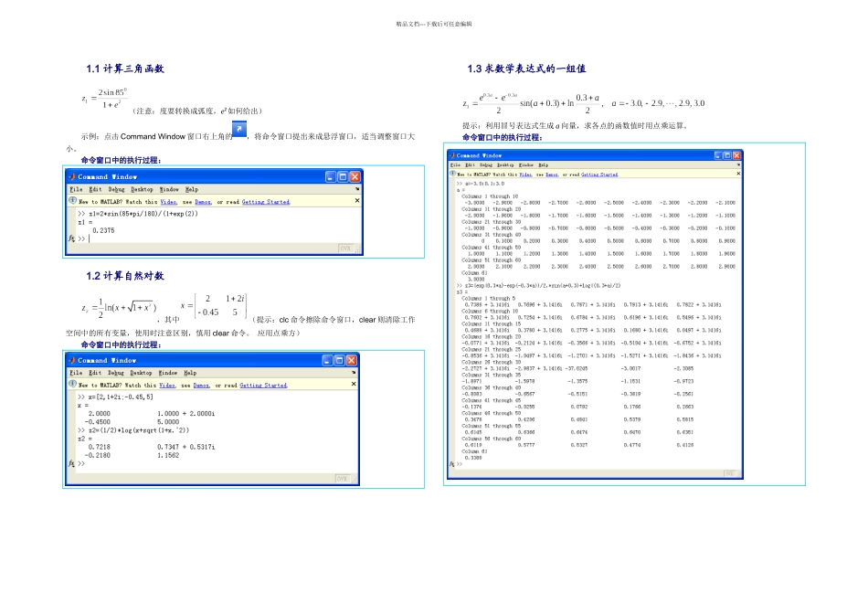Open the Desktop menu in the z2 window
Viewport: 868px width, 614px height.
click(141, 373)
